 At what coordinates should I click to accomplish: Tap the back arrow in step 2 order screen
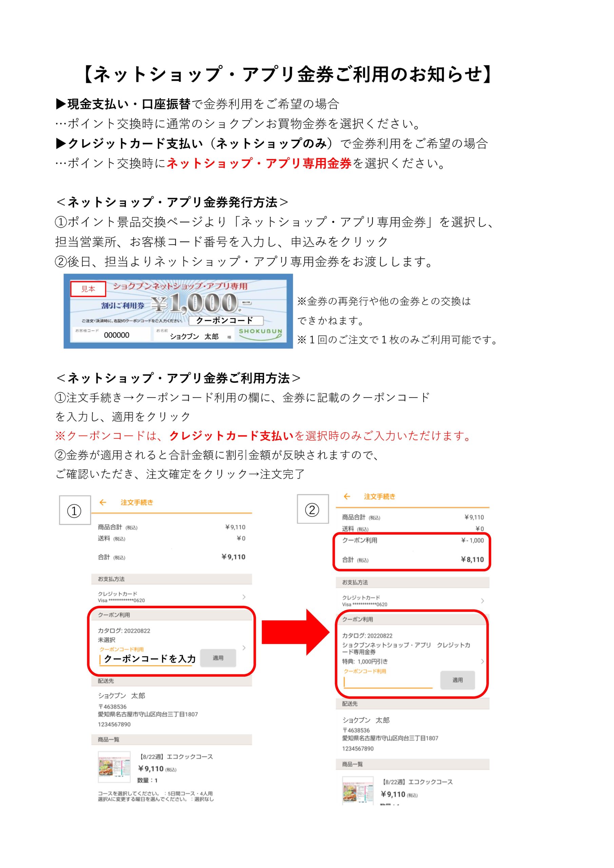point(347,496)
